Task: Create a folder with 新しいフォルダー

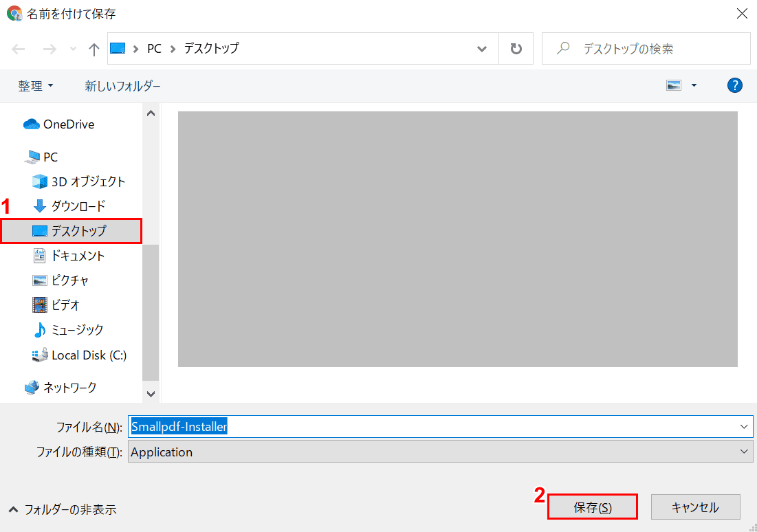Action: [x=122, y=86]
